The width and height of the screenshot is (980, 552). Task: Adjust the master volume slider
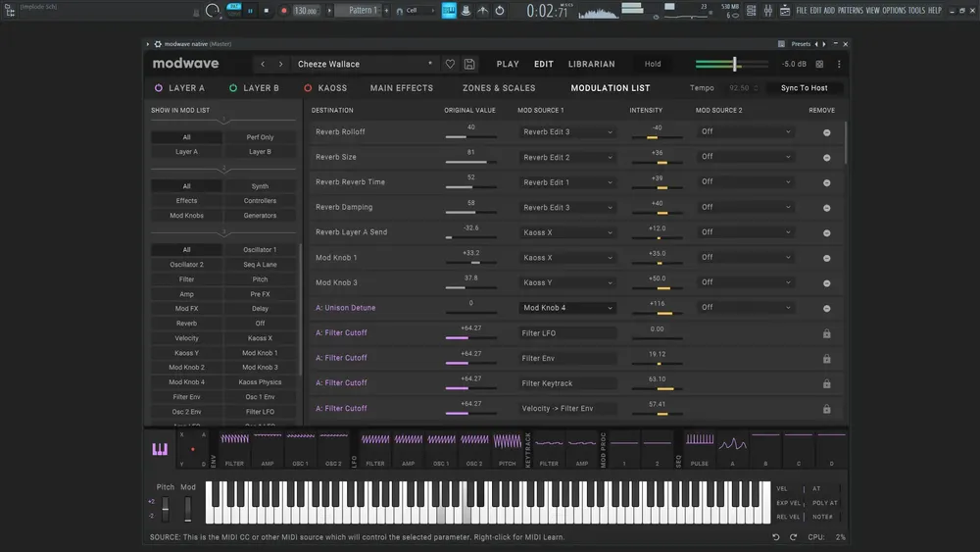(732, 64)
